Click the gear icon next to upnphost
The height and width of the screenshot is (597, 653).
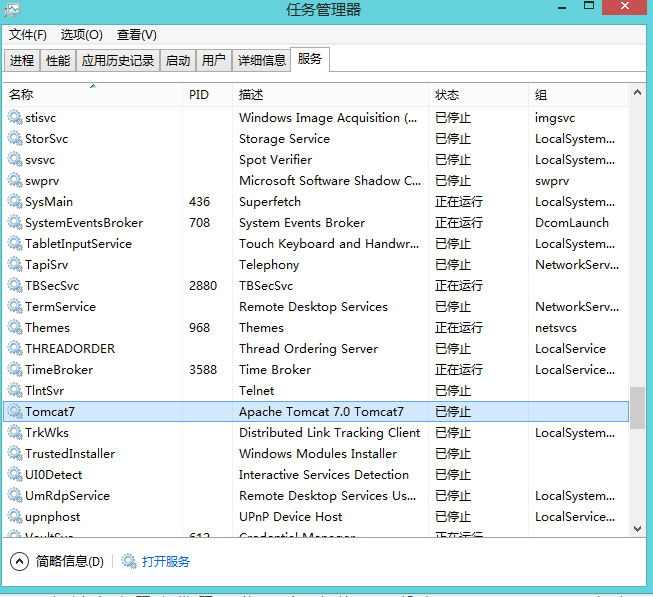pos(14,517)
